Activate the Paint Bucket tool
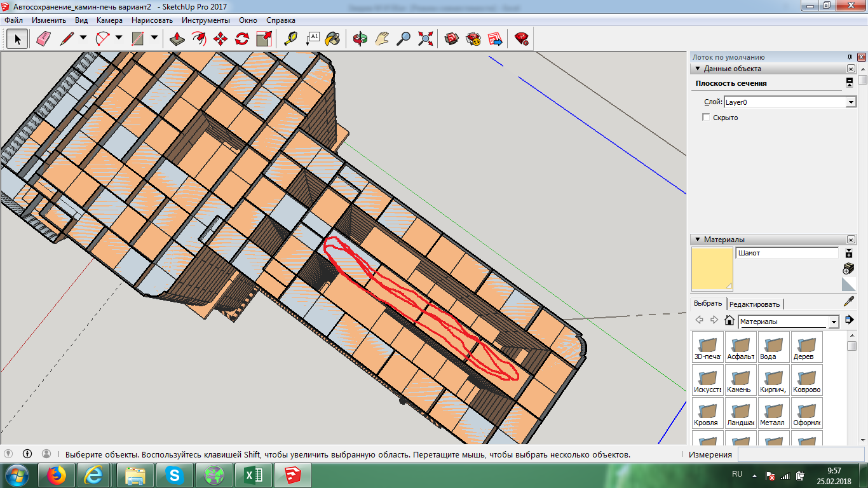 (x=332, y=39)
